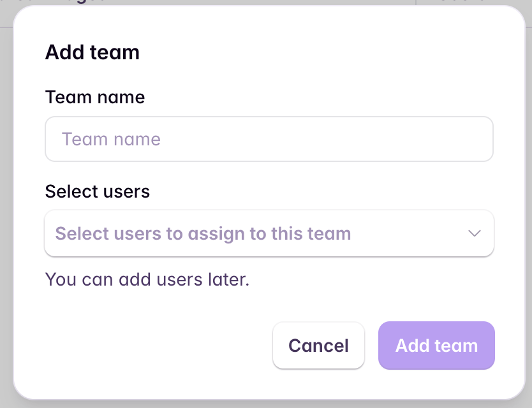This screenshot has width=532, height=408.
Task: Click the Add team dialog title
Action: point(92,52)
